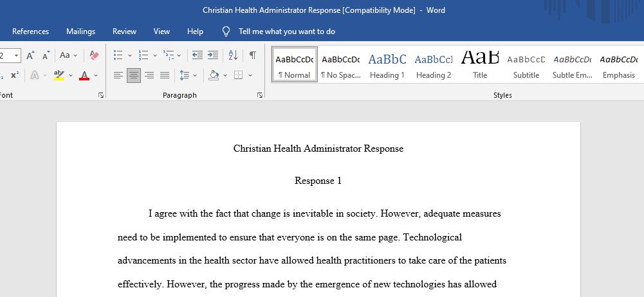The width and height of the screenshot is (644, 297).
Task: Shrink font size with smaller A icon
Action: coord(46,55)
